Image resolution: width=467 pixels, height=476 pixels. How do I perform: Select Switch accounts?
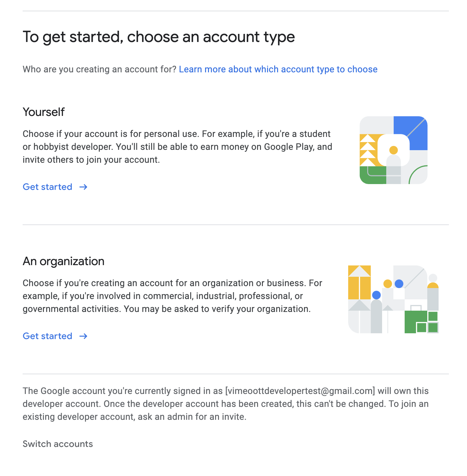[58, 444]
